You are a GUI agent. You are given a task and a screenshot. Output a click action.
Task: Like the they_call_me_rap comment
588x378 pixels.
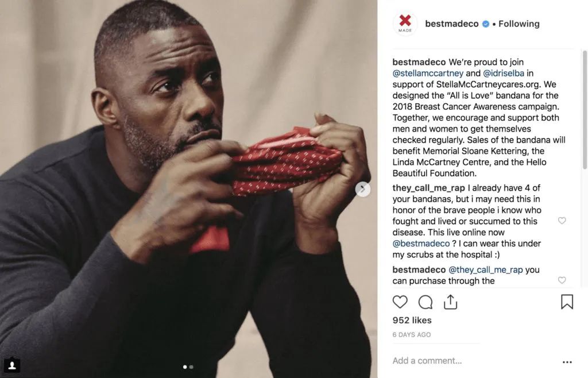point(562,221)
